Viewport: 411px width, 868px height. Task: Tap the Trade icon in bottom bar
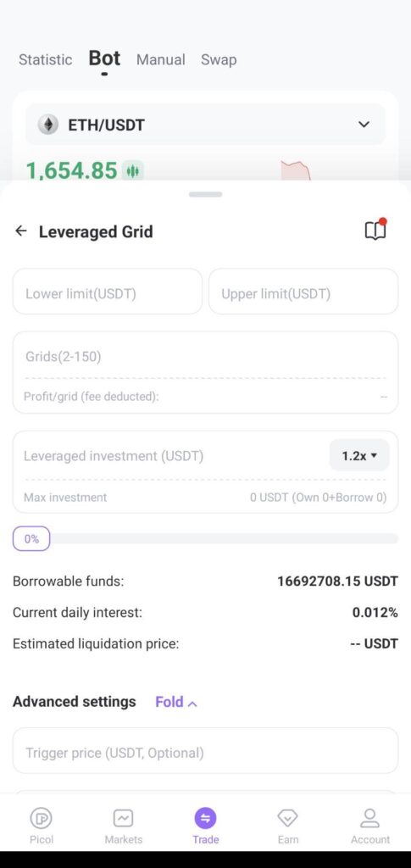(205, 818)
